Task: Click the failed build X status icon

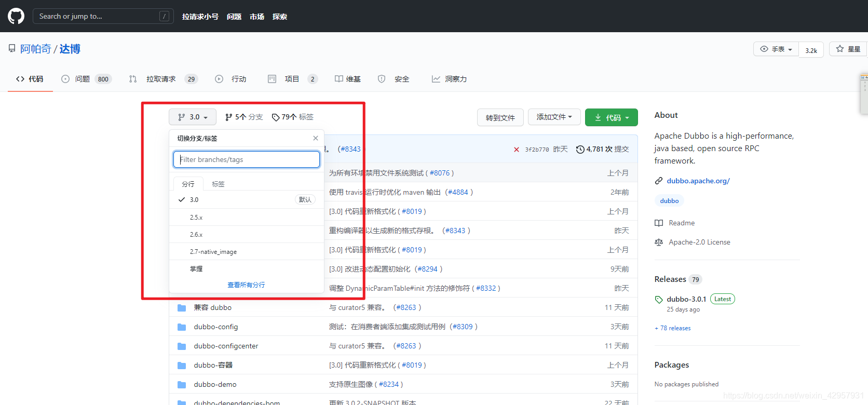Action: pyautogui.click(x=517, y=150)
